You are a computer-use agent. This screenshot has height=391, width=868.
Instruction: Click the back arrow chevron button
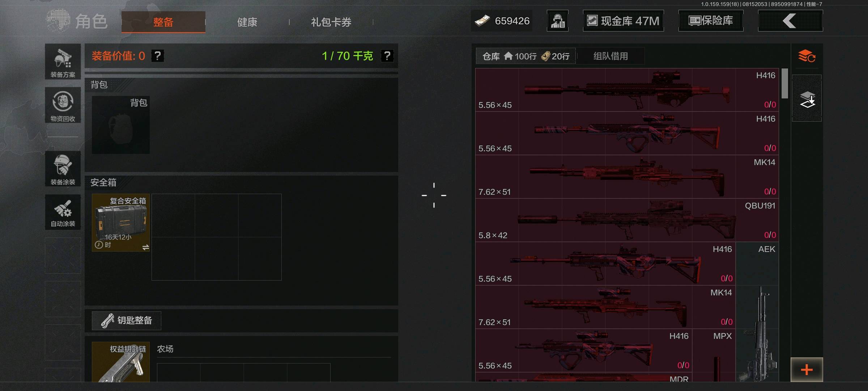tap(790, 21)
